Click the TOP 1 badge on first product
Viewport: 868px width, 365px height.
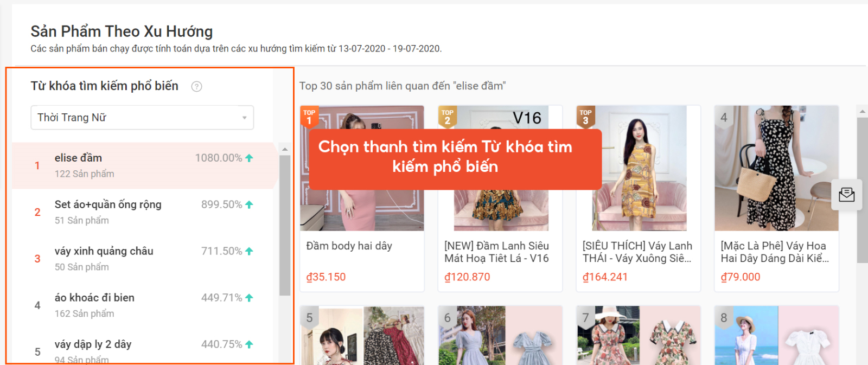309,116
